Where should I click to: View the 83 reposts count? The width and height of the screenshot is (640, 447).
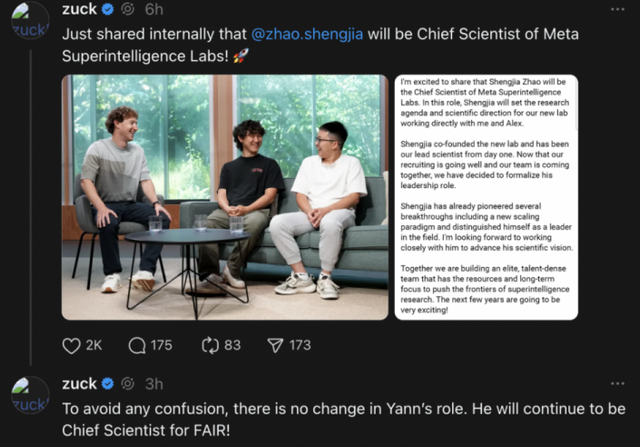coord(232,345)
